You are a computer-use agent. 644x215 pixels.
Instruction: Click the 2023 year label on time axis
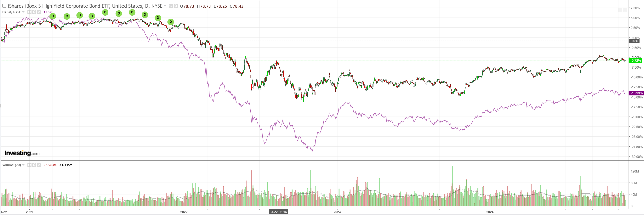[x=337, y=212]
